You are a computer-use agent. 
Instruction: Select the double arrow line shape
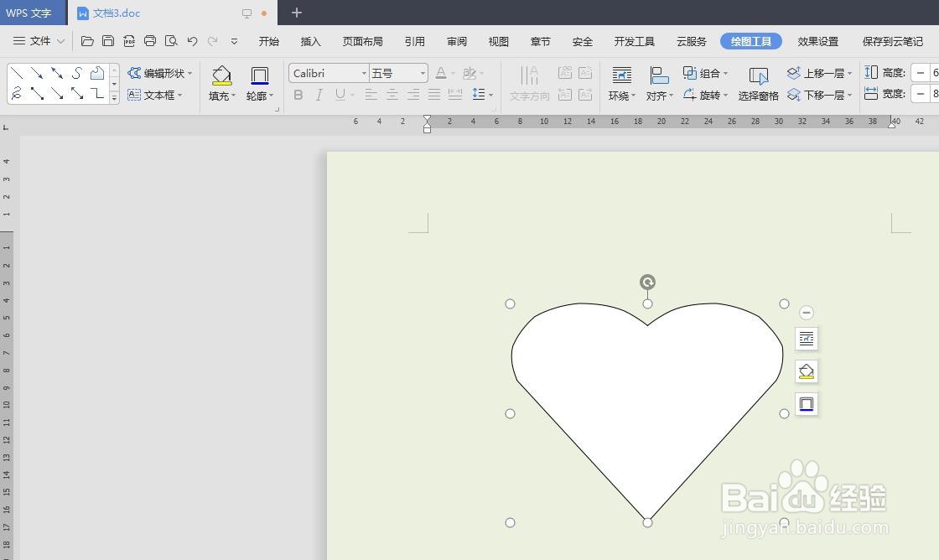[57, 73]
